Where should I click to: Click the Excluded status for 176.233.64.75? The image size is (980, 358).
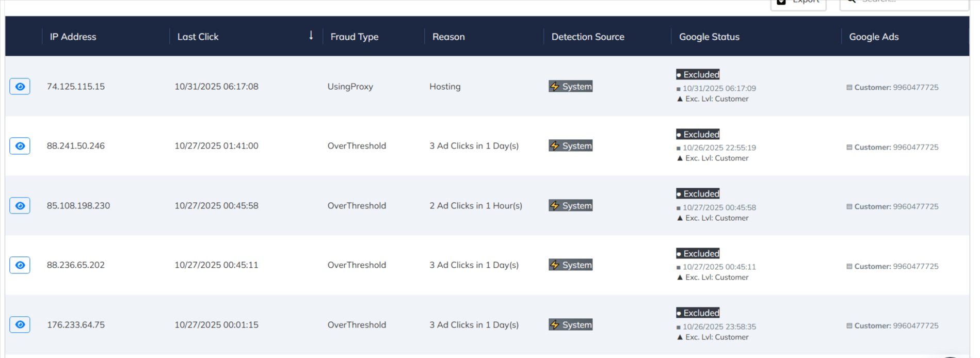[698, 313]
